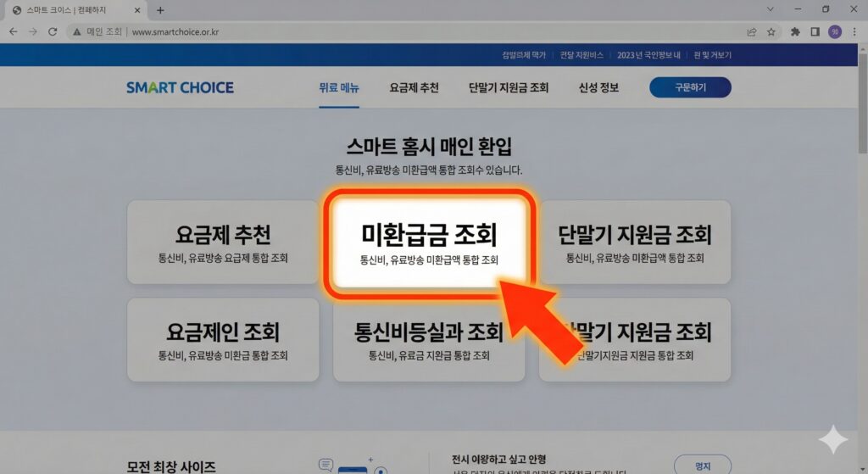Viewport: 868px width, 474px height.
Task: Open the 신성 정보 navigation menu
Action: click(x=598, y=87)
